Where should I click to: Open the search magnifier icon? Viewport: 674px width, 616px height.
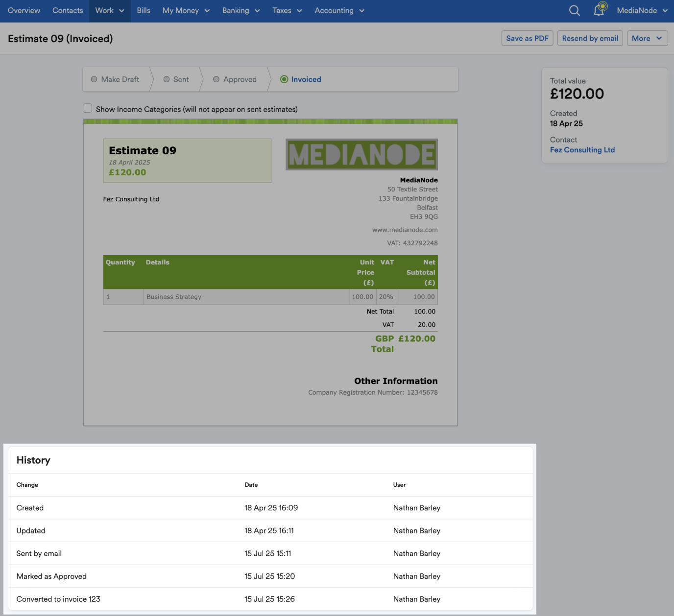[x=575, y=10]
